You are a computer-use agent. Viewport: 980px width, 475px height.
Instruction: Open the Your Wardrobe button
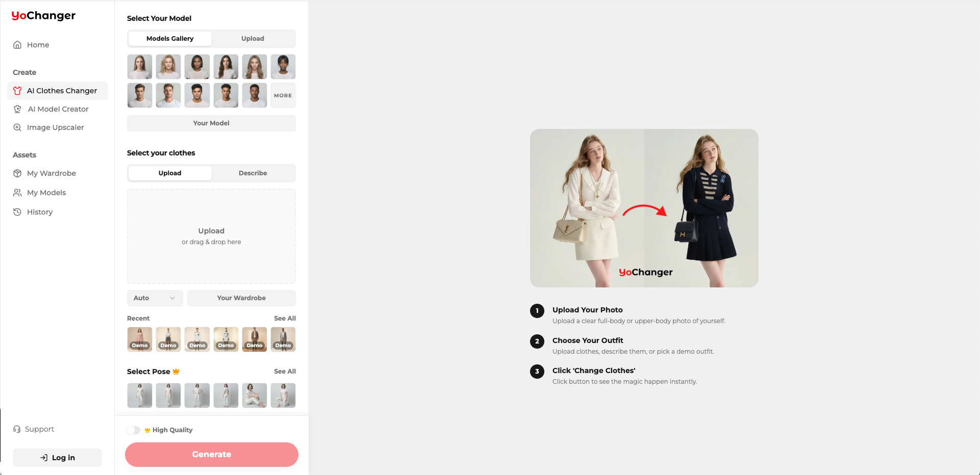(x=241, y=298)
